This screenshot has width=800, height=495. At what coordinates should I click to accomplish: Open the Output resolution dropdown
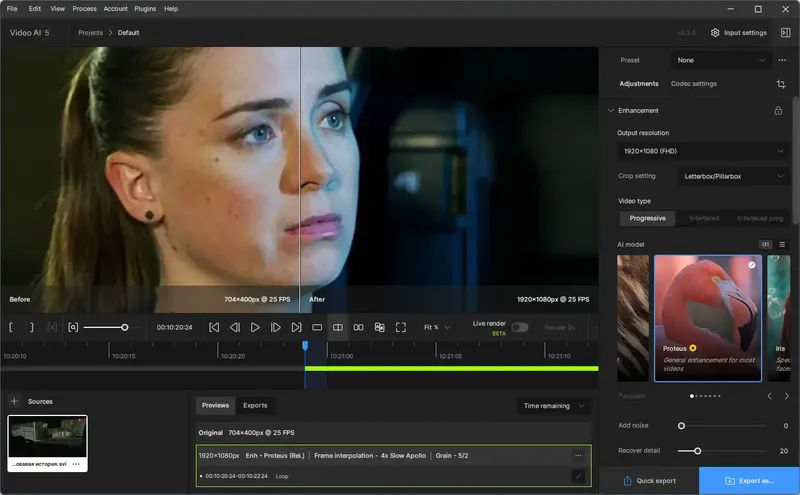click(703, 151)
